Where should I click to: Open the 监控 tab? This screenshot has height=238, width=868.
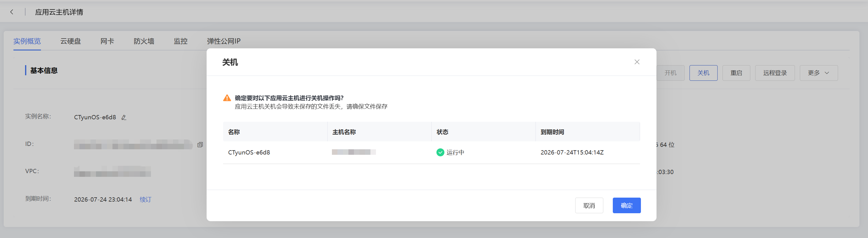pos(181,41)
